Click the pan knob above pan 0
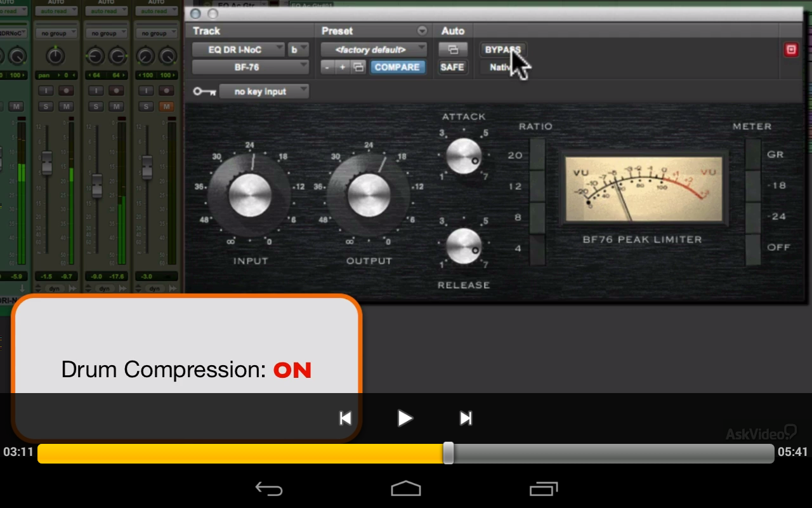The width and height of the screenshot is (812, 508). (x=56, y=56)
